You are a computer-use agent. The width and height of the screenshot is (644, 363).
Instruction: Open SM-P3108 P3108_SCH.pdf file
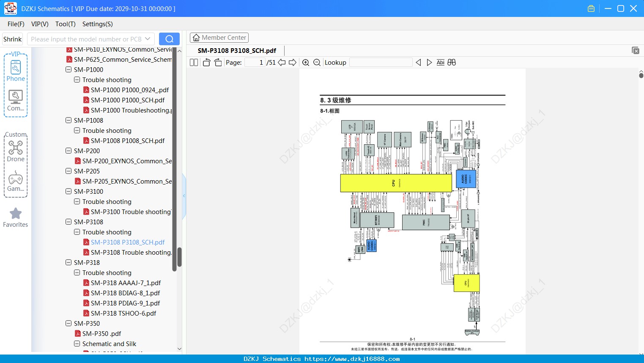[128, 242]
